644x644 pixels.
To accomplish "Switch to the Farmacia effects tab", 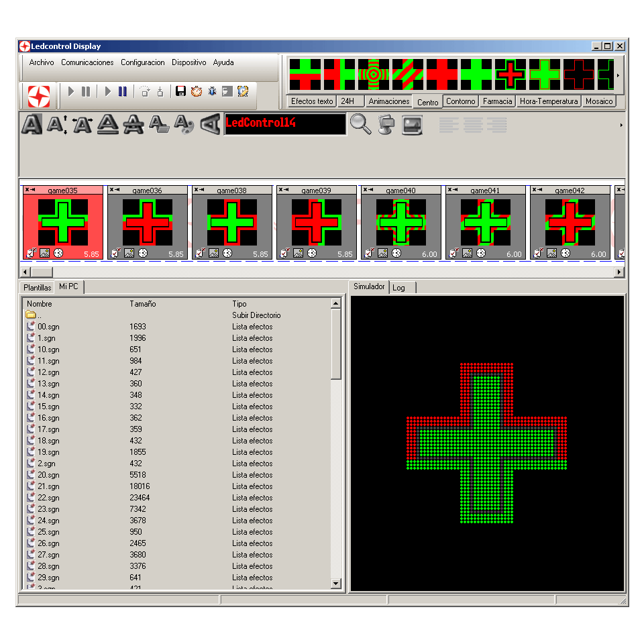I will (497, 101).
